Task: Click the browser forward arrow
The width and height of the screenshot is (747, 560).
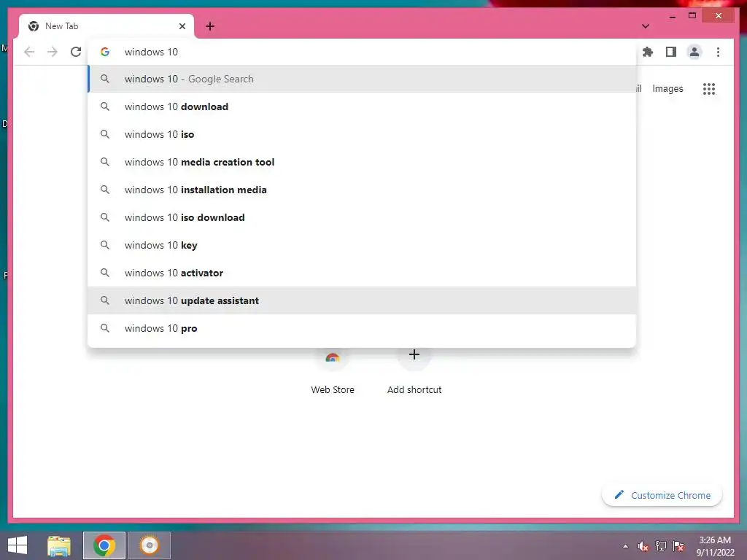Action: tap(53, 52)
